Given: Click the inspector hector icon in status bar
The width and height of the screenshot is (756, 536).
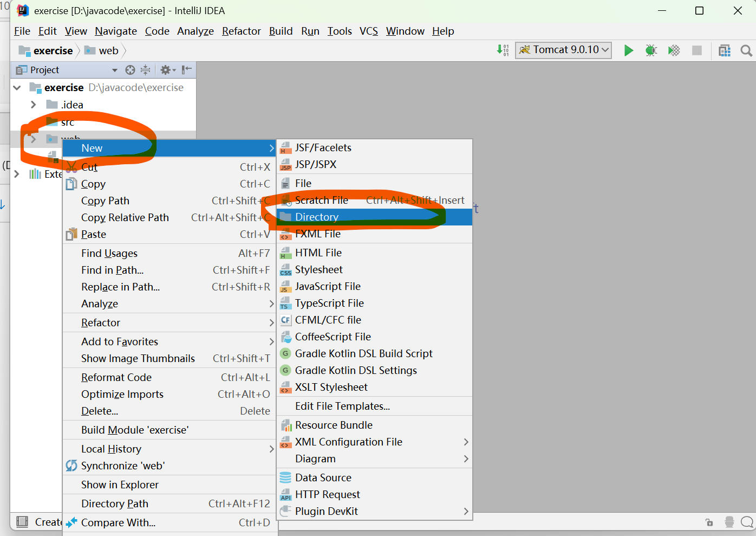Looking at the screenshot, I should 729,522.
